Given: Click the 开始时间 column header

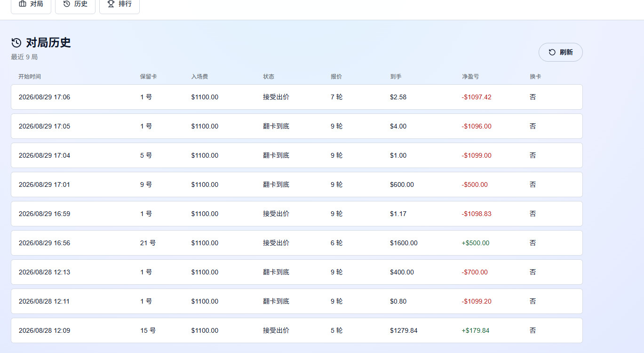Looking at the screenshot, I should pos(30,76).
